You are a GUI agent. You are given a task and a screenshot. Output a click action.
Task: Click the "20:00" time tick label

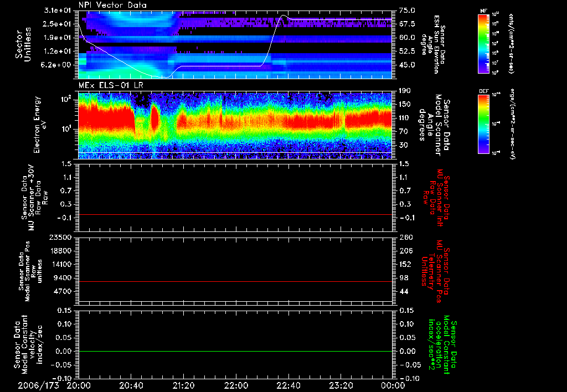point(79,385)
